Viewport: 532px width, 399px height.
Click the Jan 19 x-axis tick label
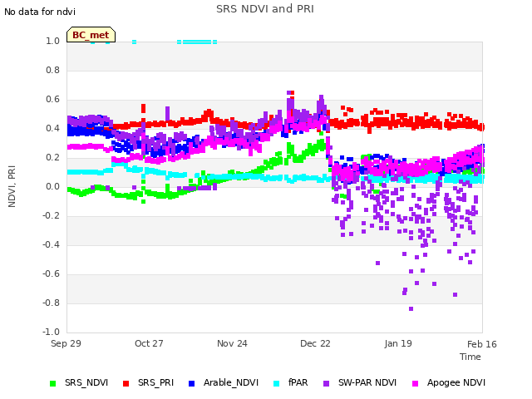pos(398,343)
